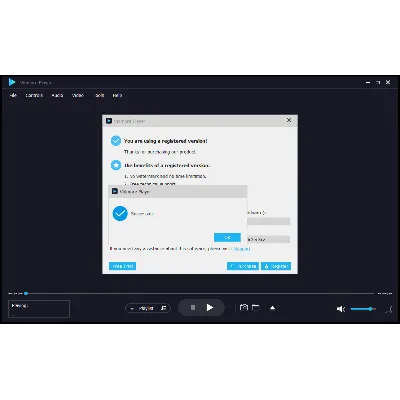Click the eject/open file triangle icon
The height and width of the screenshot is (400, 400).
point(272,307)
